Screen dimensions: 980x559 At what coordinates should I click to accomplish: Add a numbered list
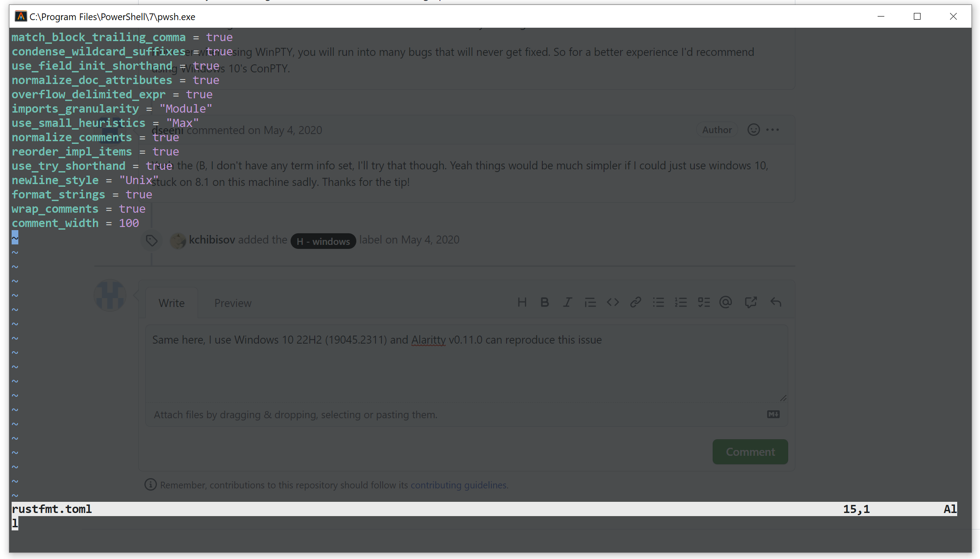[681, 302]
